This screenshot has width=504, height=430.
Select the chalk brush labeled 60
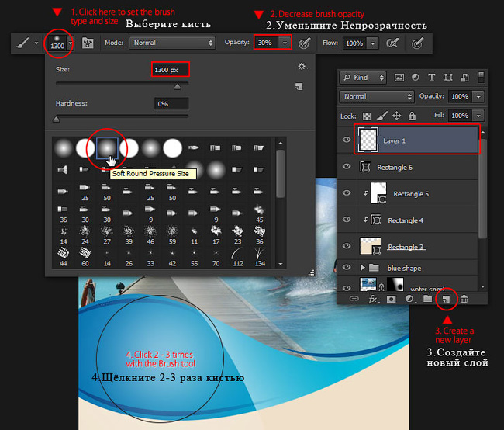pyautogui.click(x=85, y=257)
